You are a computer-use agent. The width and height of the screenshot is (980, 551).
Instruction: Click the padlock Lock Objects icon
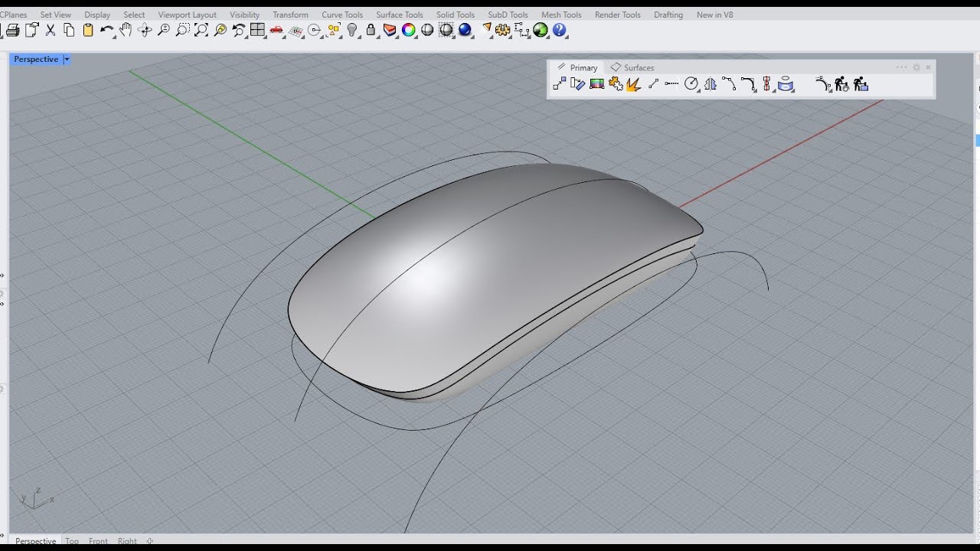(371, 31)
